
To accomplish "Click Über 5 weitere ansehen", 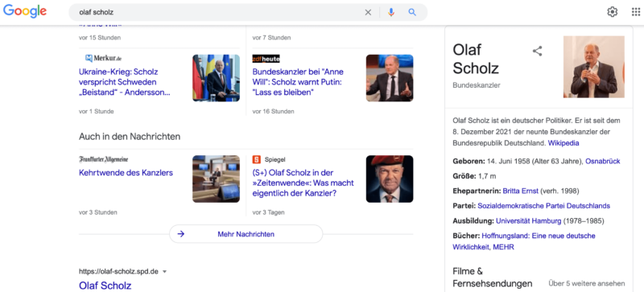I will (587, 283).
